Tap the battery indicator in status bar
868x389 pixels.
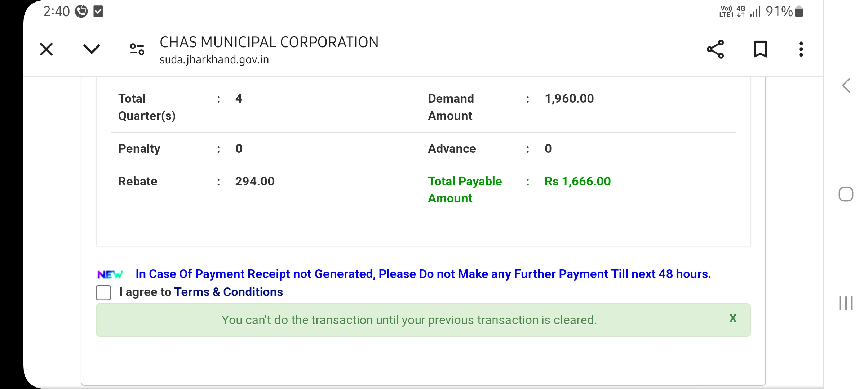[x=799, y=12]
